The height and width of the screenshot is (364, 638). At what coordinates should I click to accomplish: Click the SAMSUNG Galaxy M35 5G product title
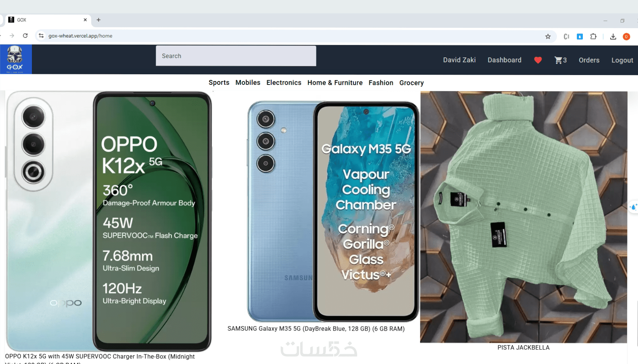(316, 329)
